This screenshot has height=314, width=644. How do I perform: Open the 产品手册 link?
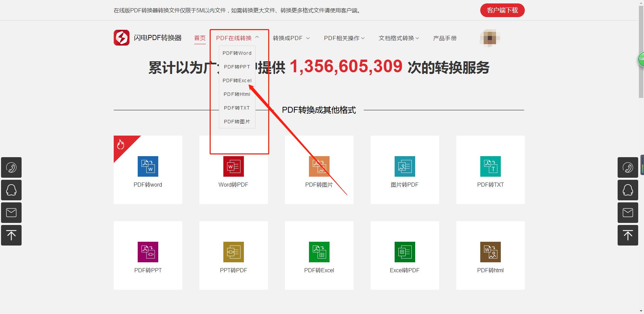(x=445, y=38)
